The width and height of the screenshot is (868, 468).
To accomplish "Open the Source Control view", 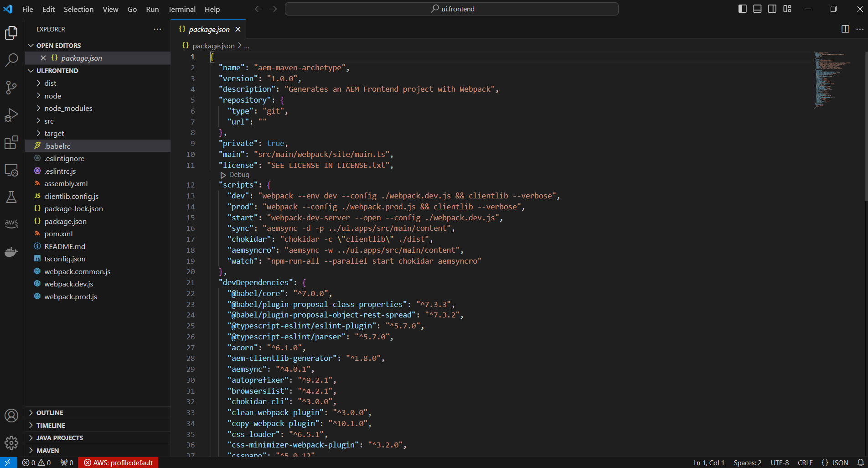I will click(11, 87).
